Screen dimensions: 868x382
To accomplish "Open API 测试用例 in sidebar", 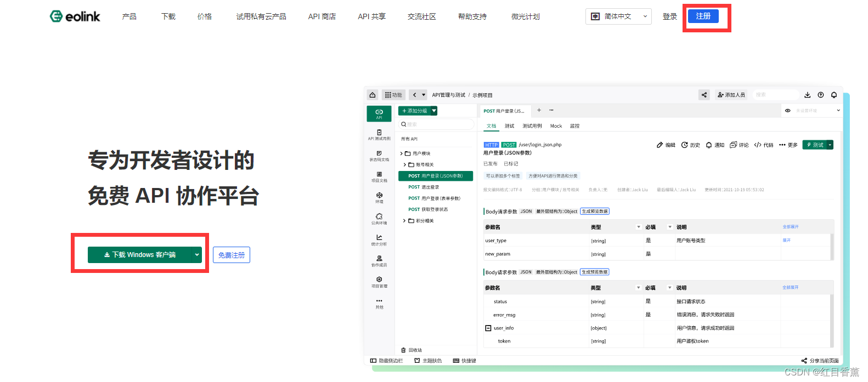I will (379, 135).
